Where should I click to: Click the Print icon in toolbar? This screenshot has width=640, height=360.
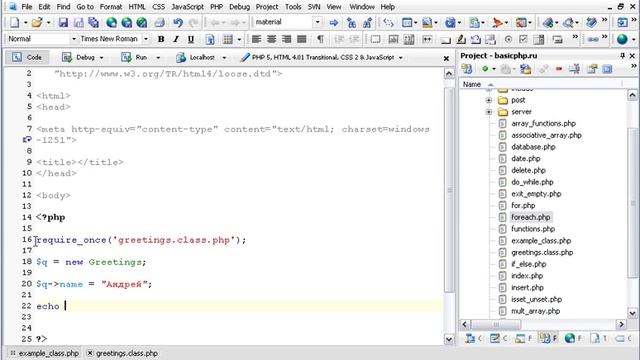[160, 22]
